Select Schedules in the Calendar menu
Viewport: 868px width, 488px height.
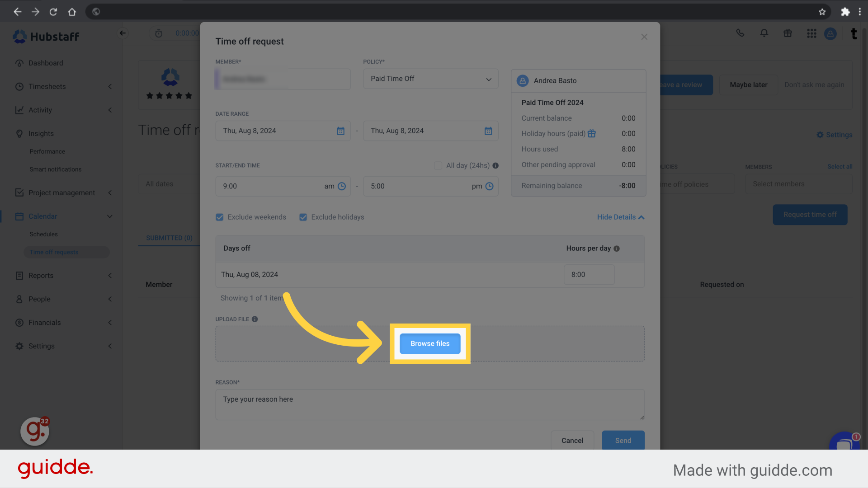(x=43, y=234)
